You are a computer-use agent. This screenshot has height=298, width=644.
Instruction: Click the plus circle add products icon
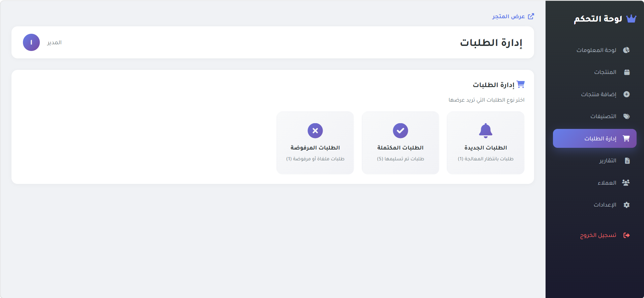(626, 94)
